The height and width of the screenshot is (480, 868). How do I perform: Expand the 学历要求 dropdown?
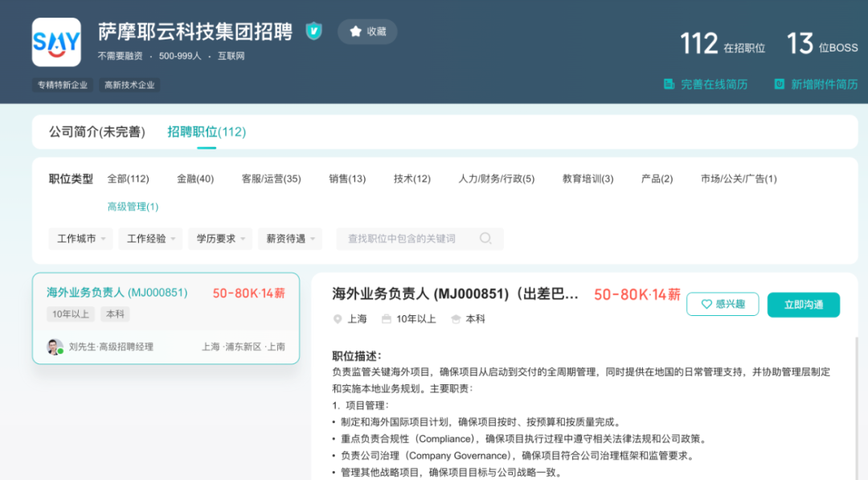(219, 239)
